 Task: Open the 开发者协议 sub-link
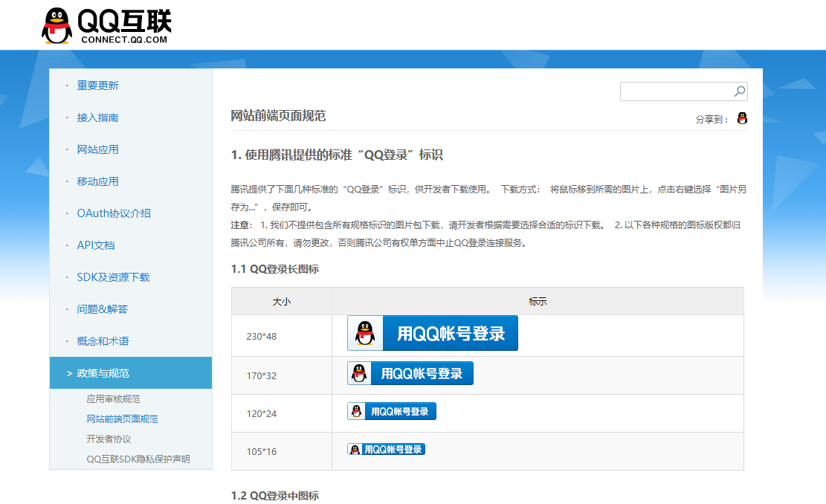point(109,439)
